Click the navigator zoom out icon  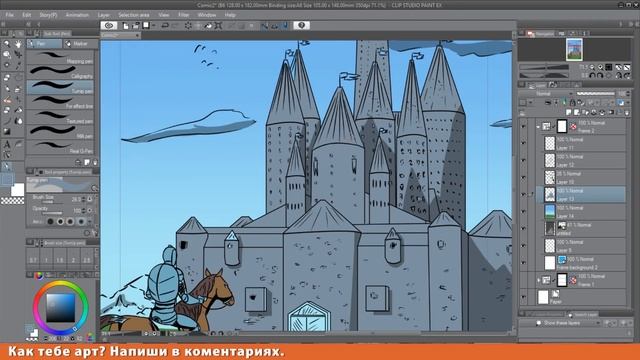(592, 67)
